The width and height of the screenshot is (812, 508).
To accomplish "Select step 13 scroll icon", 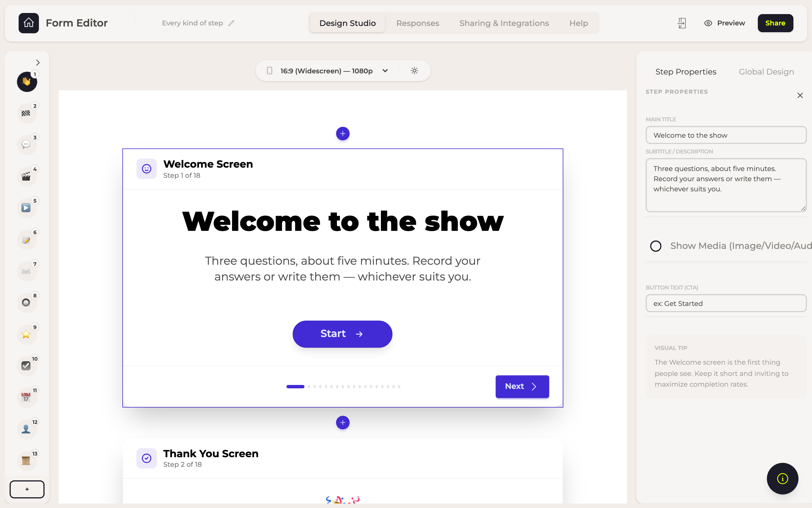I will [27, 461].
